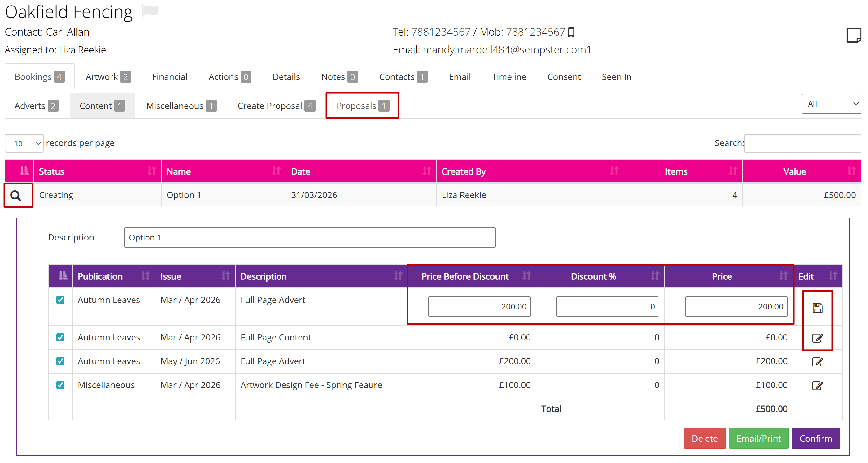The image size is (868, 463).
Task: Click the Tel number link
Action: coord(440,32)
